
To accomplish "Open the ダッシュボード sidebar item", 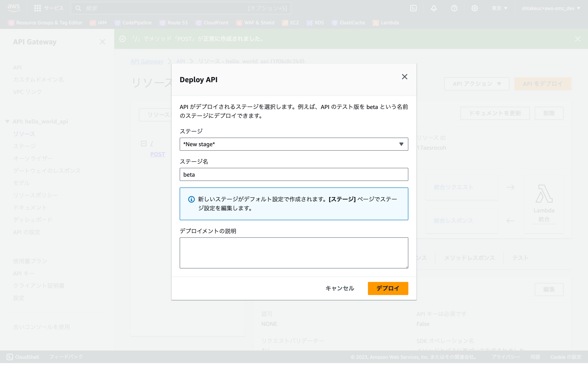I will (33, 220).
